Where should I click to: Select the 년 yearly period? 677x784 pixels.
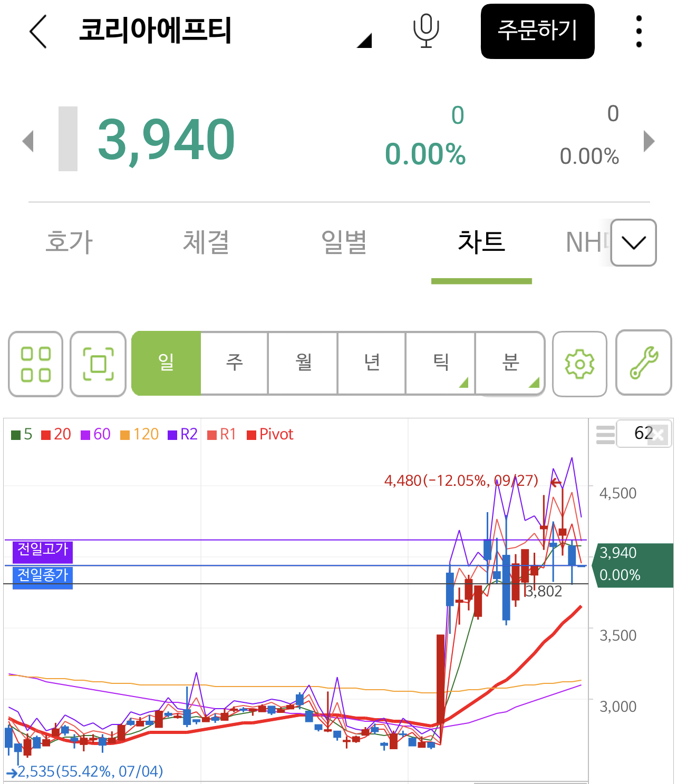point(372,363)
